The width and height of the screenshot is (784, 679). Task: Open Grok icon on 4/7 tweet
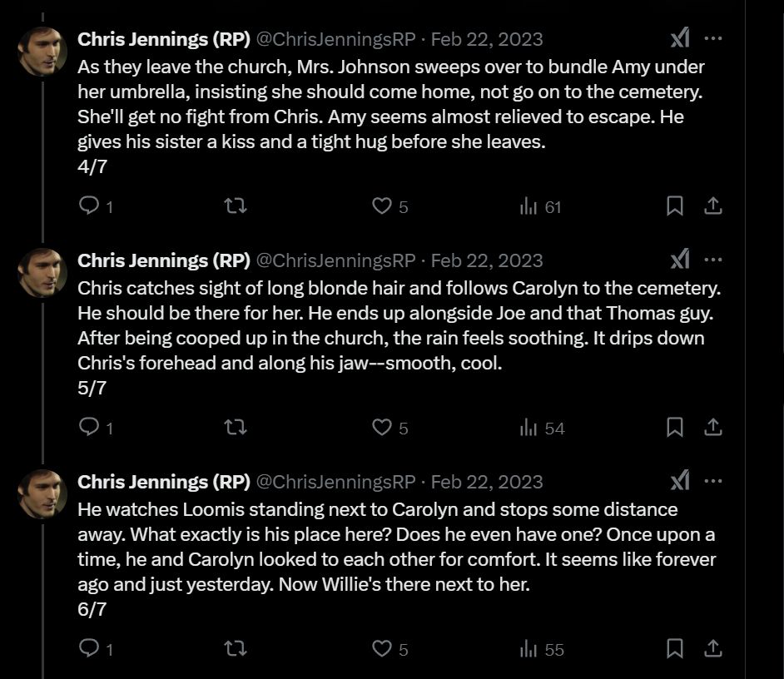click(x=680, y=38)
